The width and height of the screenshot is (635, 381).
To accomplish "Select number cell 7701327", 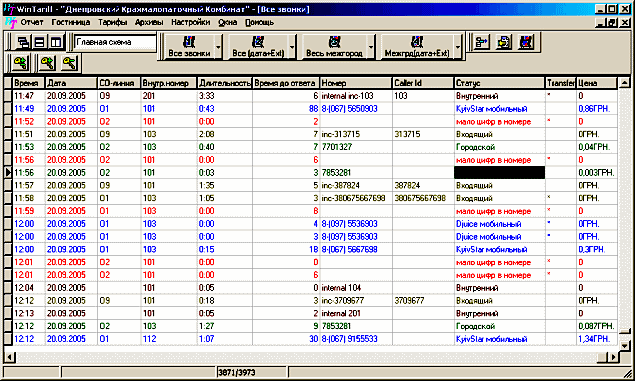I will point(356,147).
